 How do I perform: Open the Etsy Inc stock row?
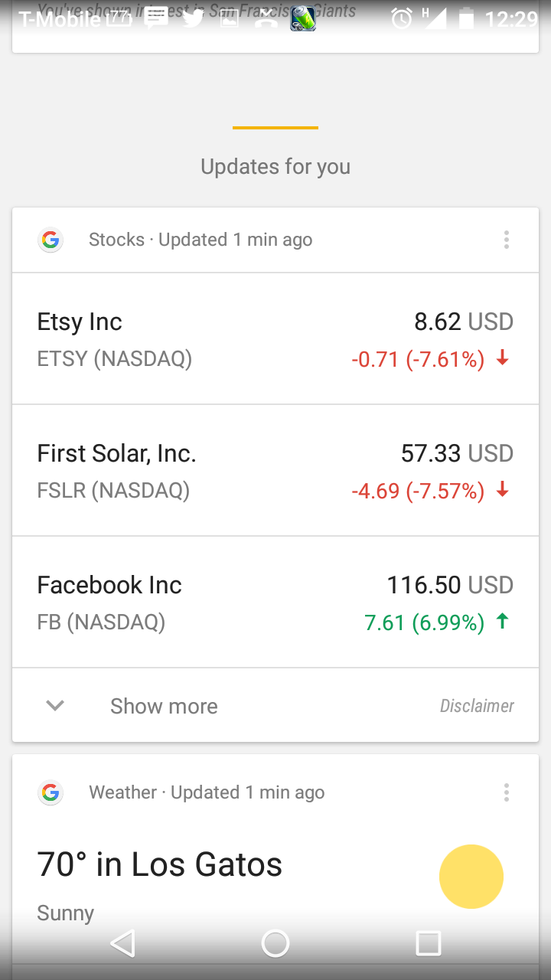[275, 338]
